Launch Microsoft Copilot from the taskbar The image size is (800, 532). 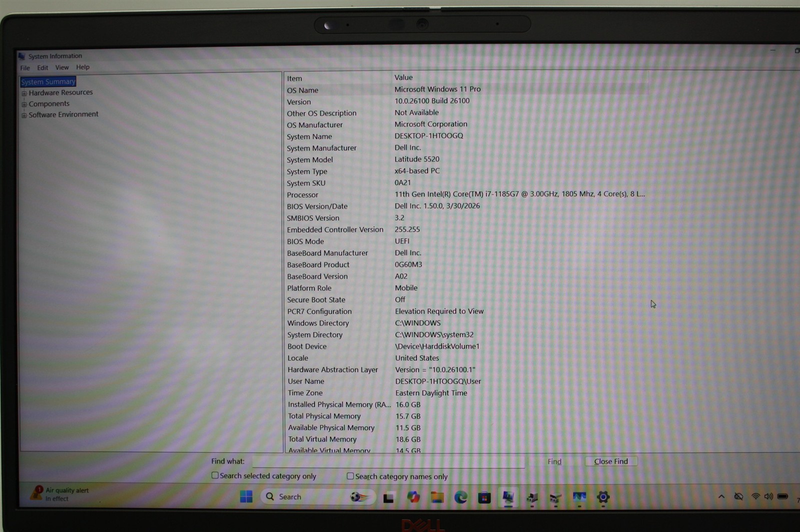413,497
